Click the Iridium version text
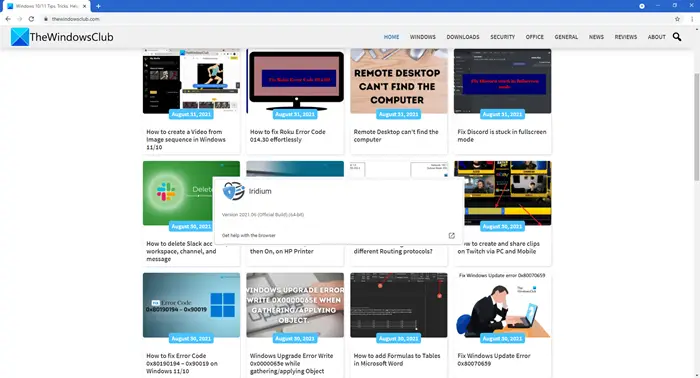The height and width of the screenshot is (378, 700). pos(262,215)
